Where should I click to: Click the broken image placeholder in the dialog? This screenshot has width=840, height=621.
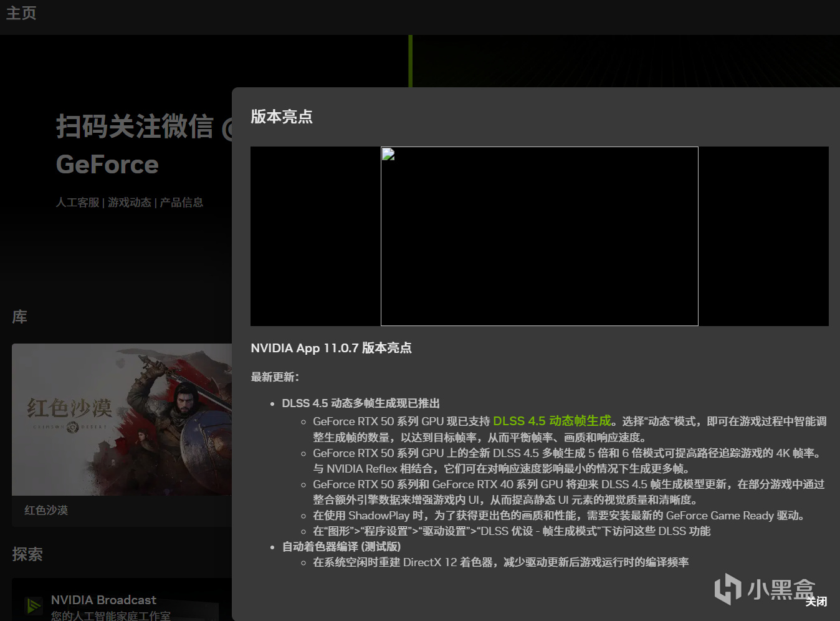(x=540, y=236)
